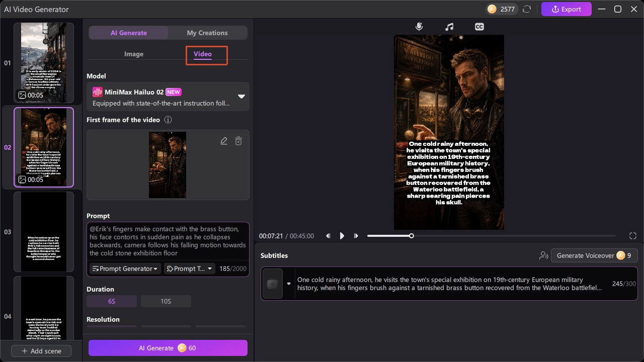
Task: Edit the first frame image
Action: 224,141
